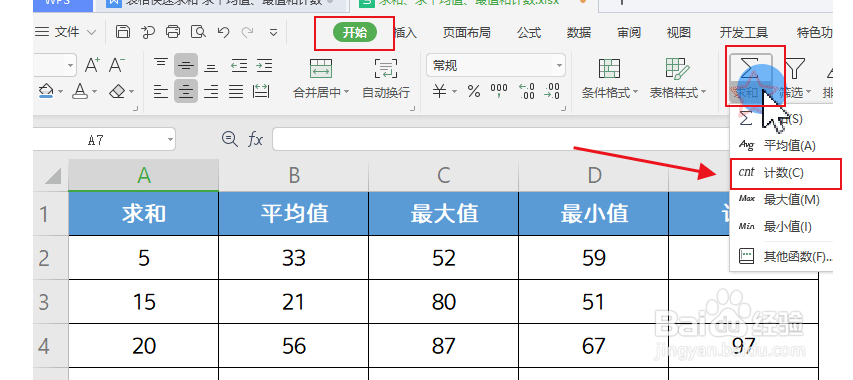853x380 pixels.
Task: Open currency ¥ dropdown arrow
Action: (x=454, y=91)
